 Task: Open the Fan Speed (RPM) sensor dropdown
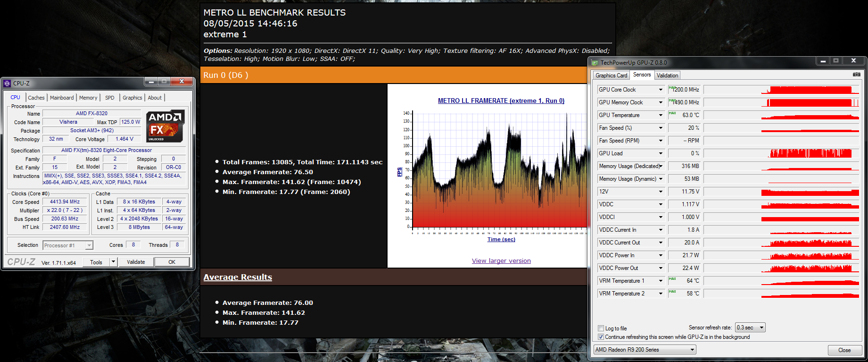[661, 141]
